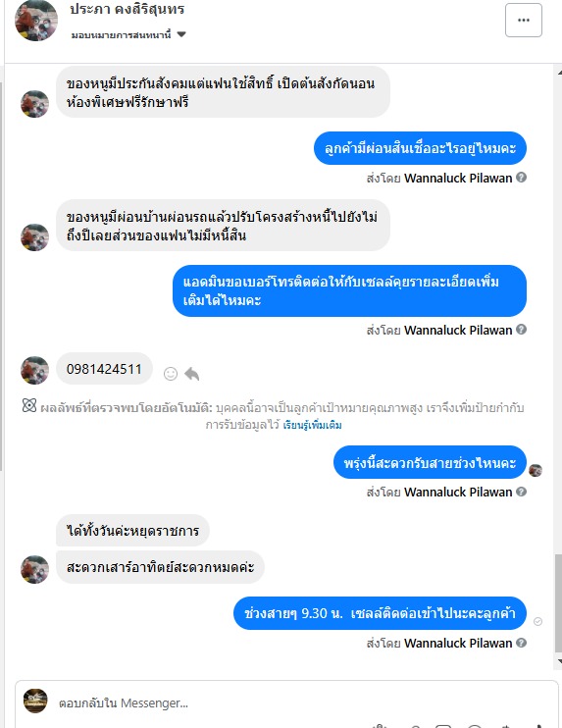Click the help icon under ลูกค้ามีผ่อนสินเชื่อ message
This screenshot has height=728, width=562.
521,178
